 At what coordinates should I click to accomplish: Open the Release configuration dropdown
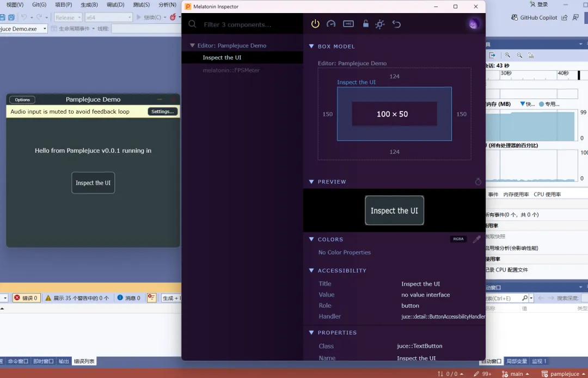(x=68, y=17)
